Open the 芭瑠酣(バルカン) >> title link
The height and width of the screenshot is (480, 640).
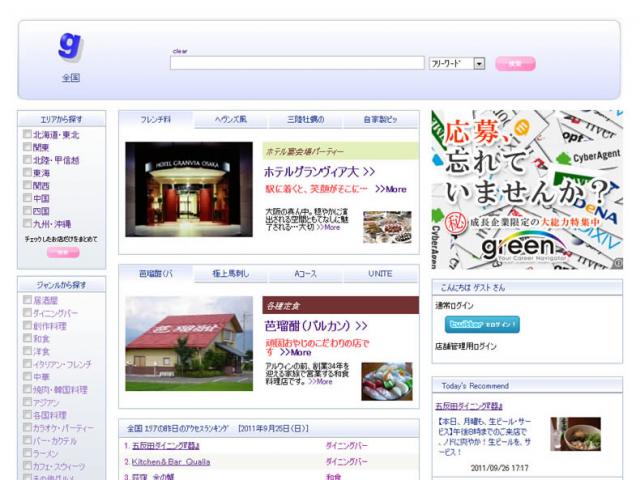316,326
